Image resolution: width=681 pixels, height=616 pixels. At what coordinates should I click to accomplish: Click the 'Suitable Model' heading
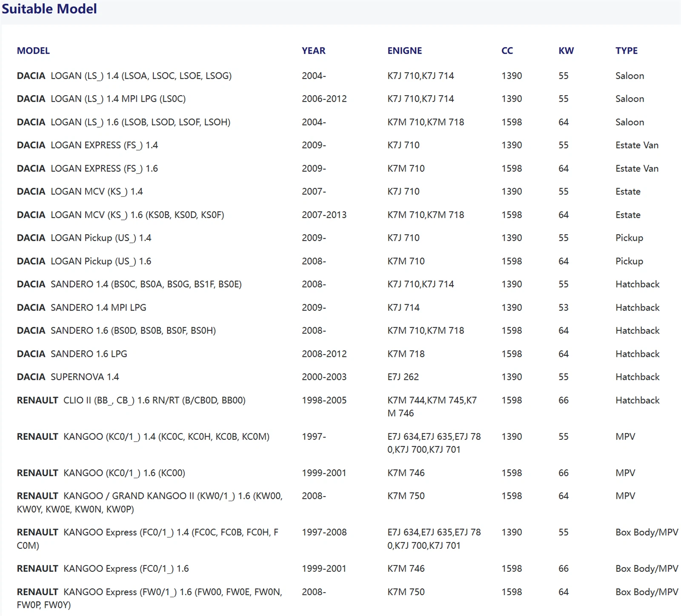49,9
